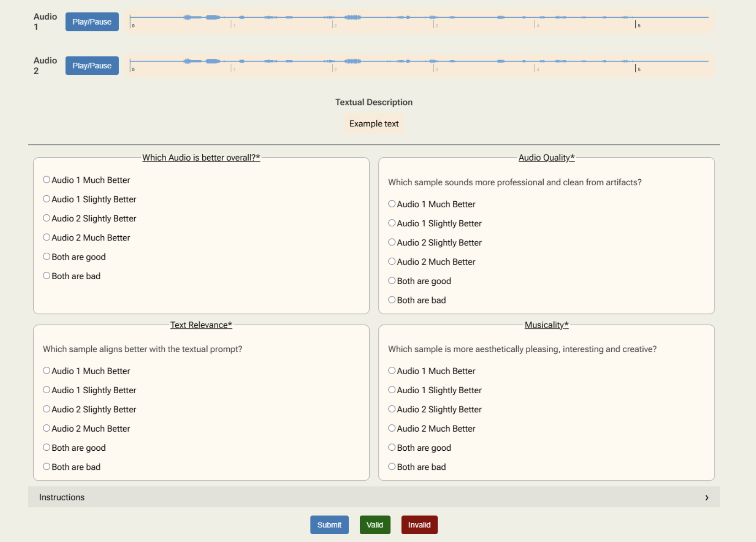
Task: Choose Both are bad for Text Relevance
Action: 47,466
